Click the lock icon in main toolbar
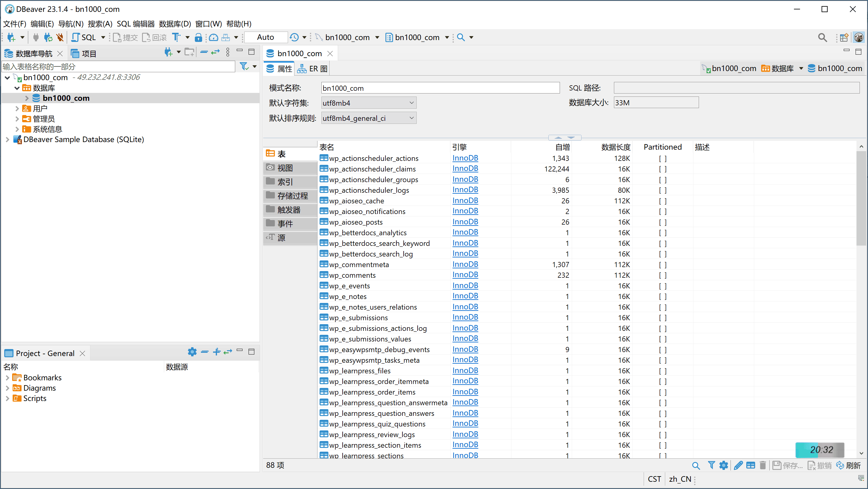Viewport: 868px width, 489px height. click(x=198, y=37)
